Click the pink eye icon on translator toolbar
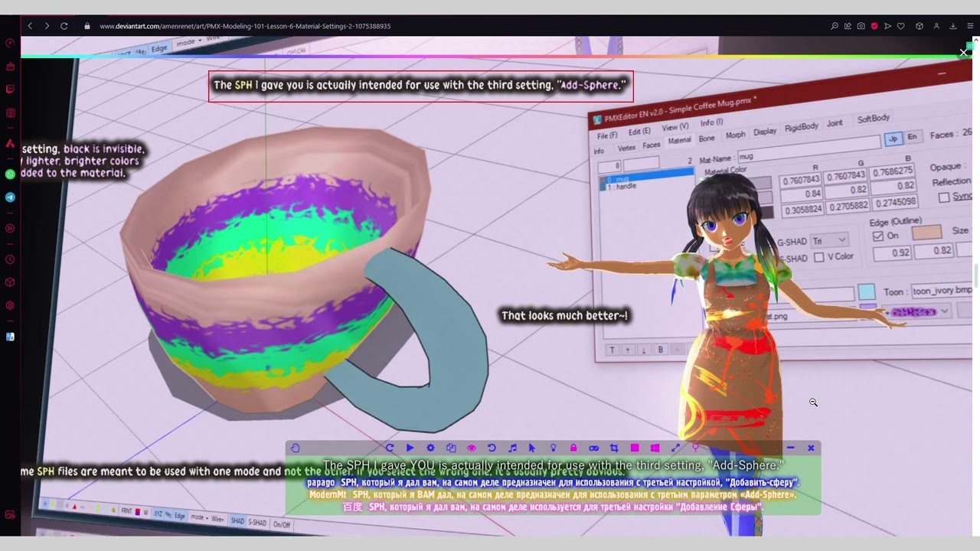Screen dimensions: 980x551 click(x=472, y=448)
